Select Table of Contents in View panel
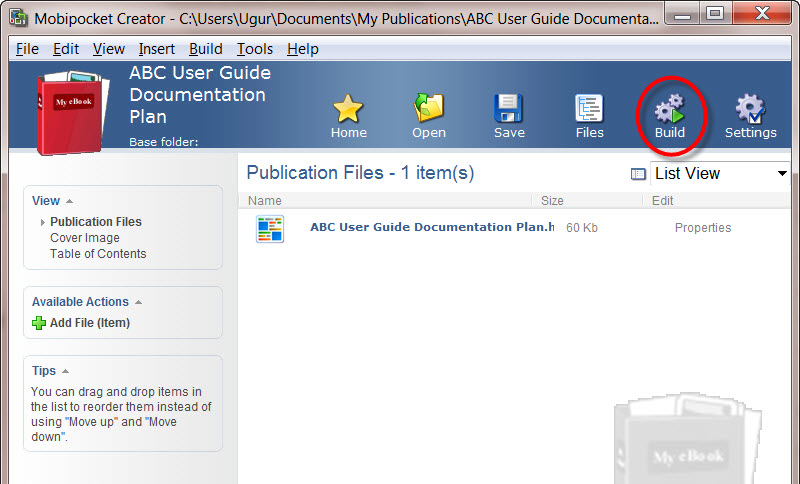Viewport: 800px width, 484px height. tap(98, 253)
